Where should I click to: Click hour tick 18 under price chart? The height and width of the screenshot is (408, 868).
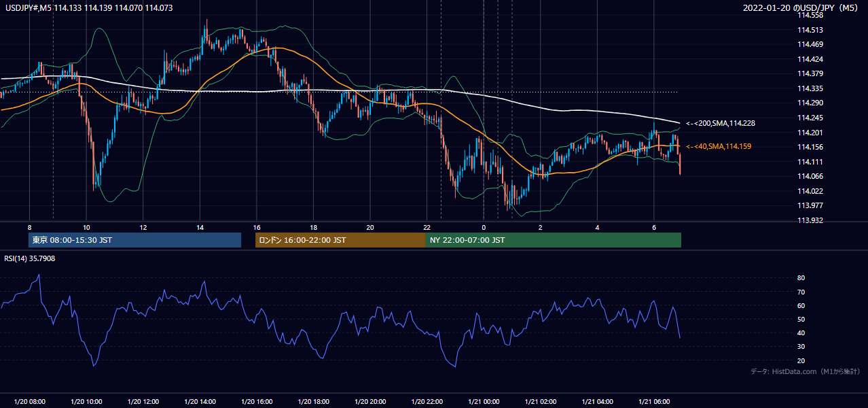(313, 227)
